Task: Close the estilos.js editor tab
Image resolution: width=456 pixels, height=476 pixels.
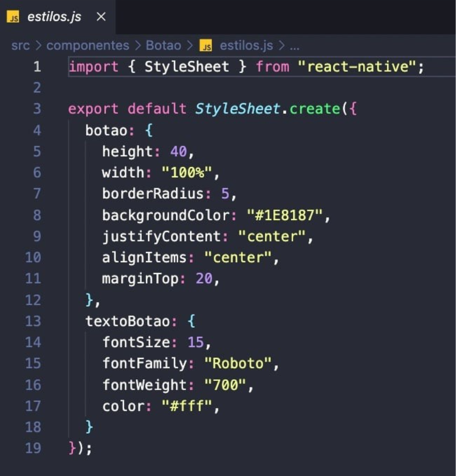Action: coord(100,17)
